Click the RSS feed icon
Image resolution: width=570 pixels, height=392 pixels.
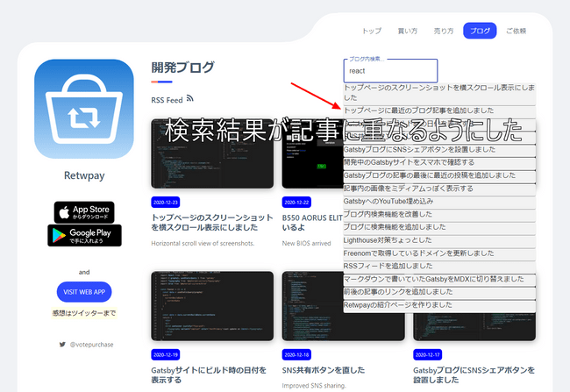pyautogui.click(x=189, y=98)
